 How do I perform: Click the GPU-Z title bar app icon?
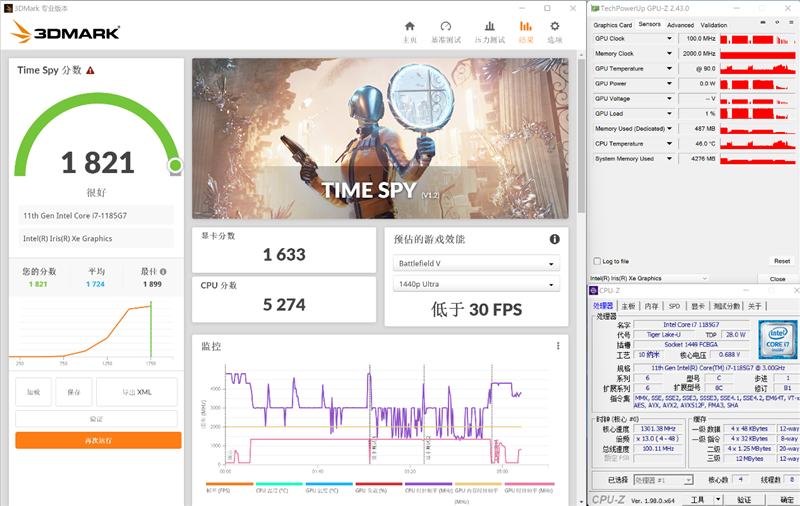[595, 8]
